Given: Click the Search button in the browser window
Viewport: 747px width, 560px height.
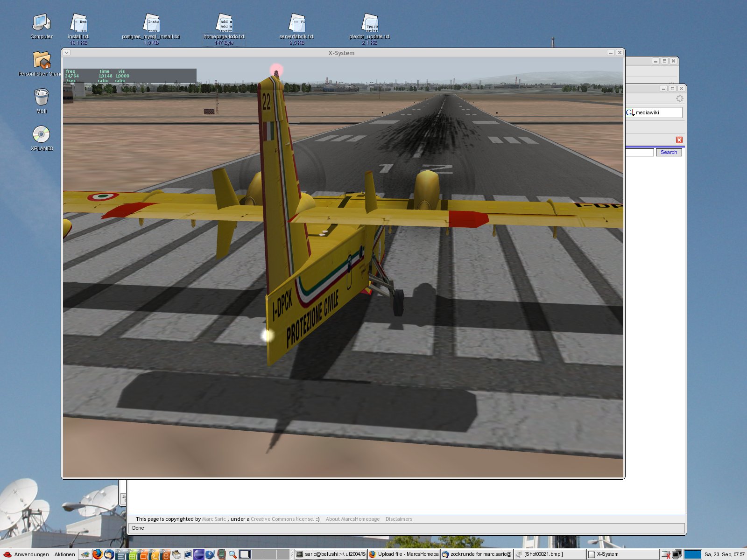Looking at the screenshot, I should point(669,152).
